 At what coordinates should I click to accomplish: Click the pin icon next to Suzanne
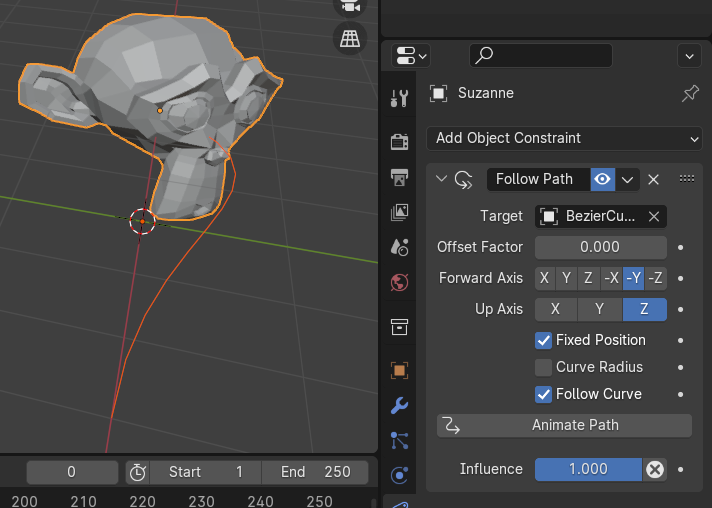(690, 94)
